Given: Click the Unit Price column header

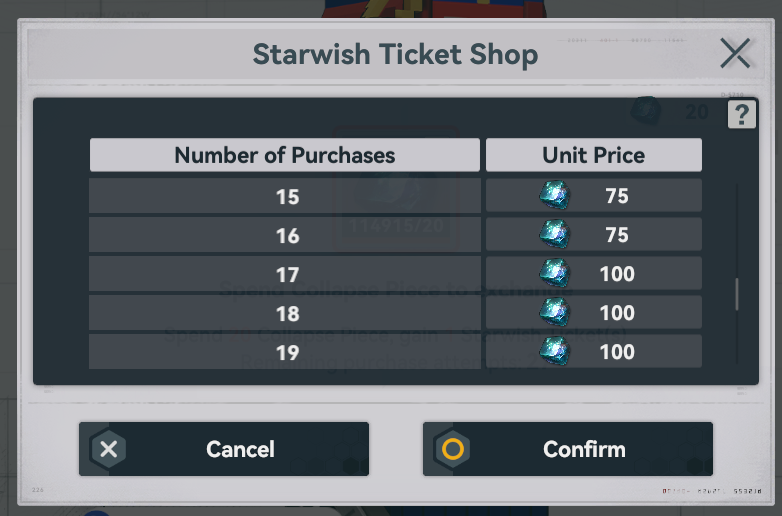Looking at the screenshot, I should tap(594, 155).
